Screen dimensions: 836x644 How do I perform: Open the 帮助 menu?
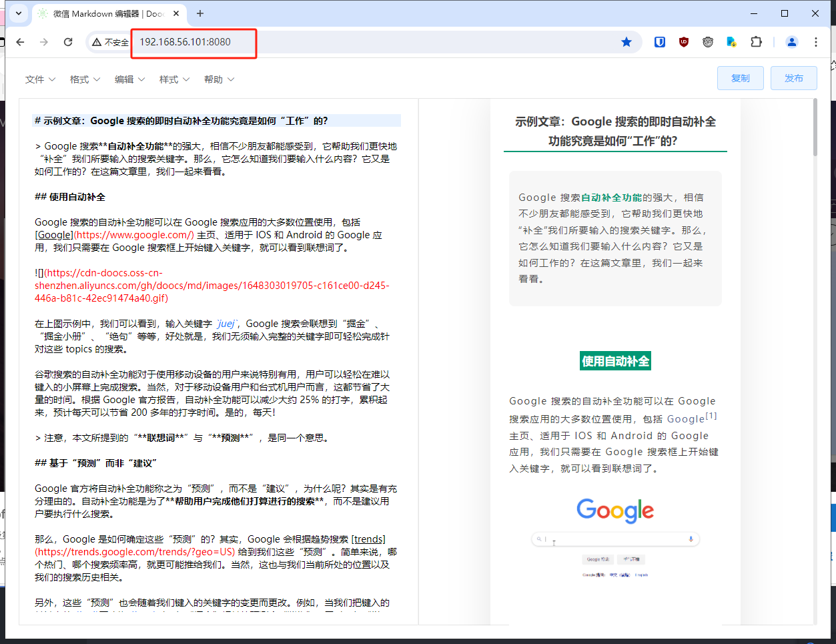coord(219,79)
